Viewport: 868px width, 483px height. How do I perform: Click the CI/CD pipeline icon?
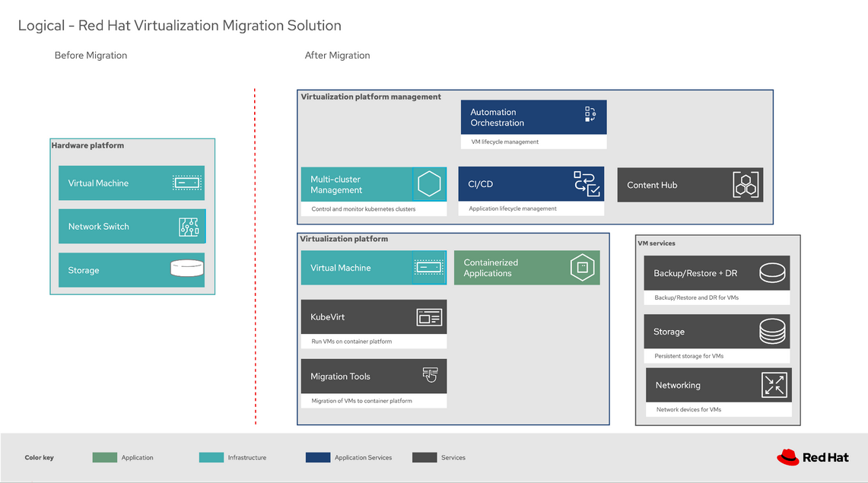[x=587, y=184]
